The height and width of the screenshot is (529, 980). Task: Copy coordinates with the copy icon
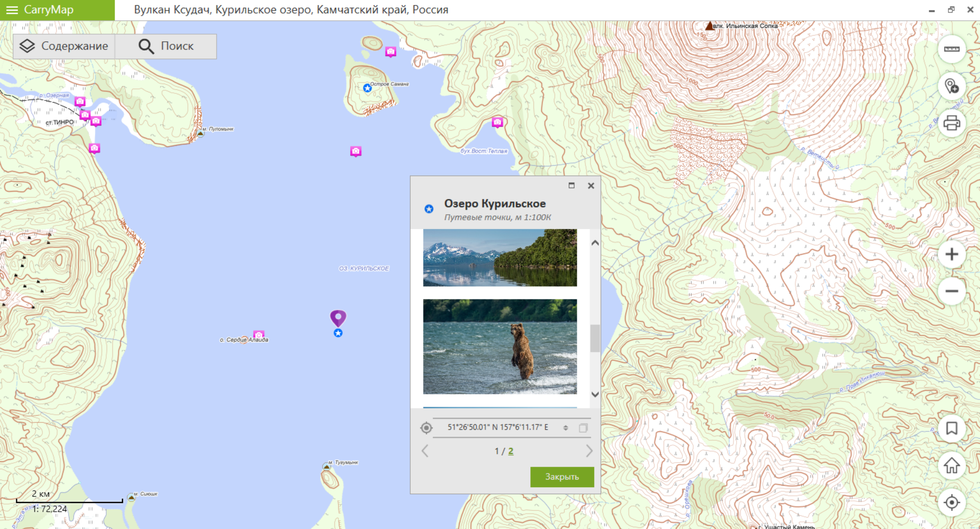583,428
